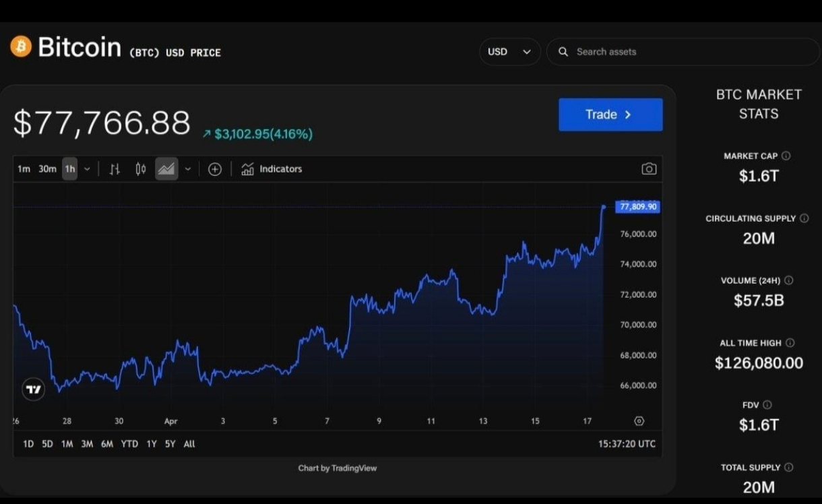Click the Market Cap info icon
Screen dimensions: 822x504
786,156
